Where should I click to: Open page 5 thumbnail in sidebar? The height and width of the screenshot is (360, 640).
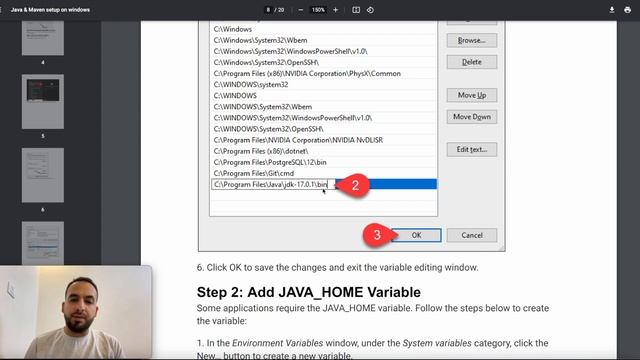tap(43, 102)
